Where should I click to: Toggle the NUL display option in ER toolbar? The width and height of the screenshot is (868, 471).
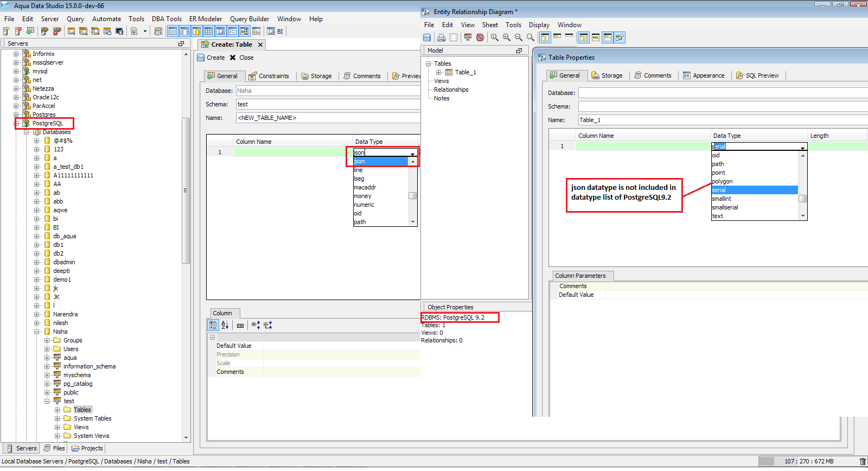click(596, 37)
